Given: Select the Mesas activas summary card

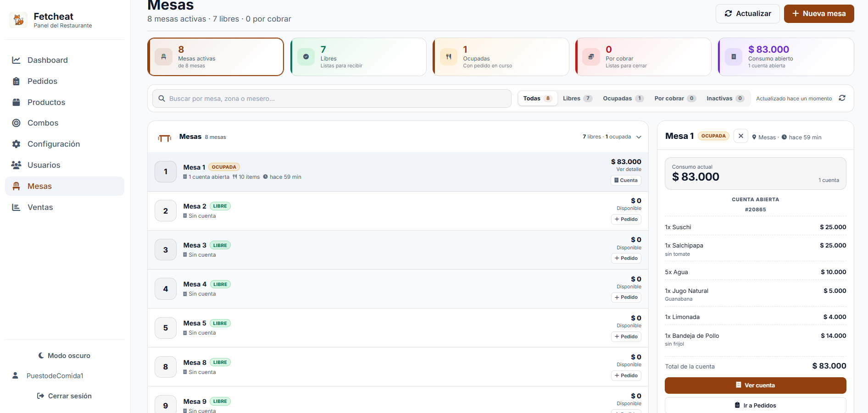Looking at the screenshot, I should pos(216,57).
